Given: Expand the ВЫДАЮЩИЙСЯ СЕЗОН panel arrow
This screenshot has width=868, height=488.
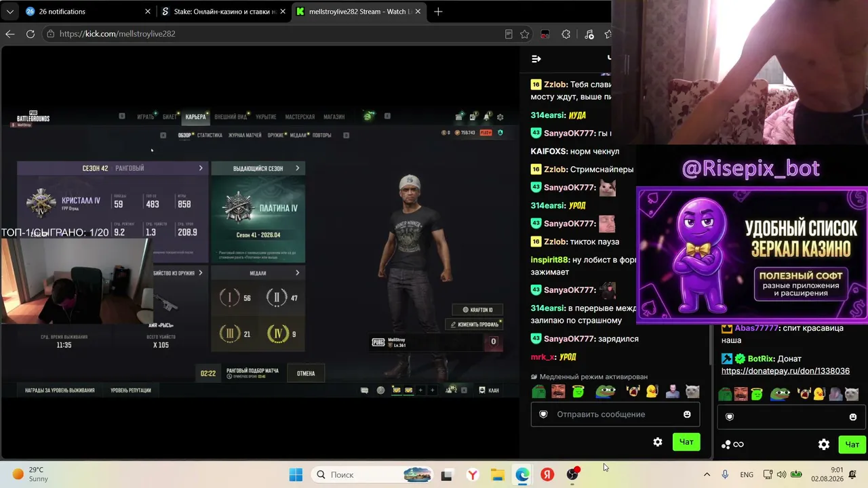Looking at the screenshot, I should tap(297, 168).
